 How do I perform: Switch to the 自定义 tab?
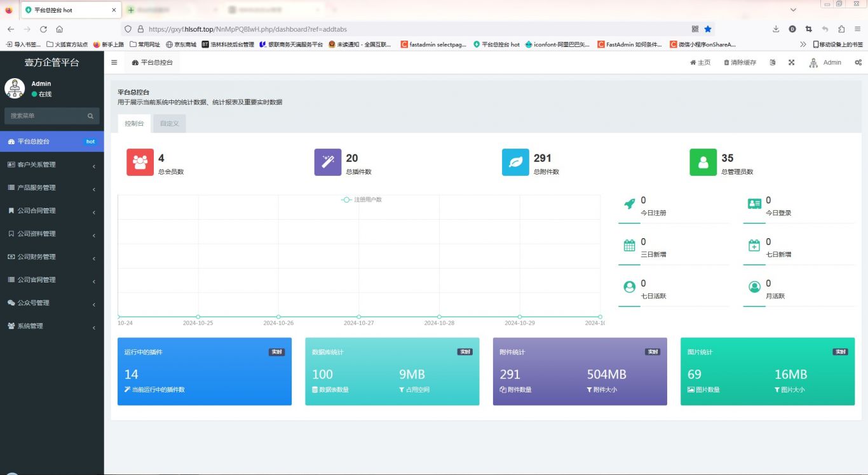(170, 123)
